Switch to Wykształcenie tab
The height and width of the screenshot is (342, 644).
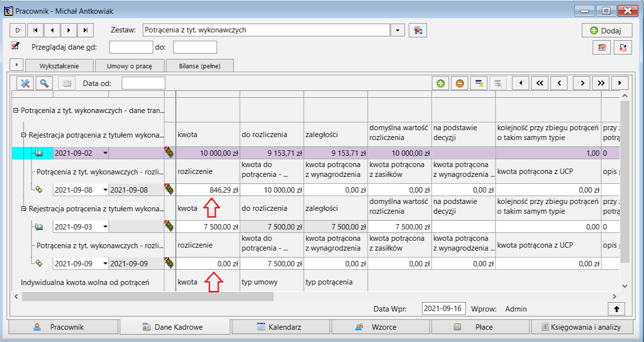pos(59,66)
